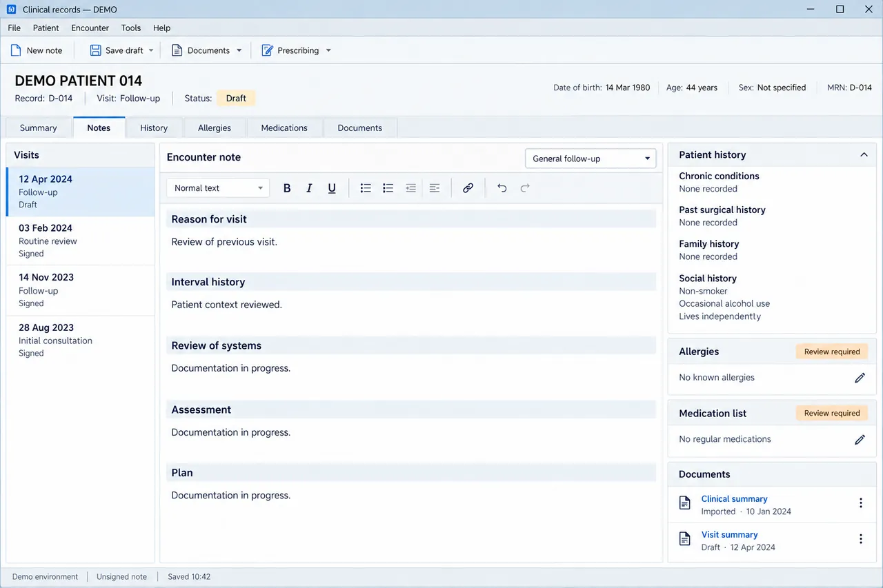Open the General follow-up template dropdown
The height and width of the screenshot is (588, 883).
coord(591,159)
